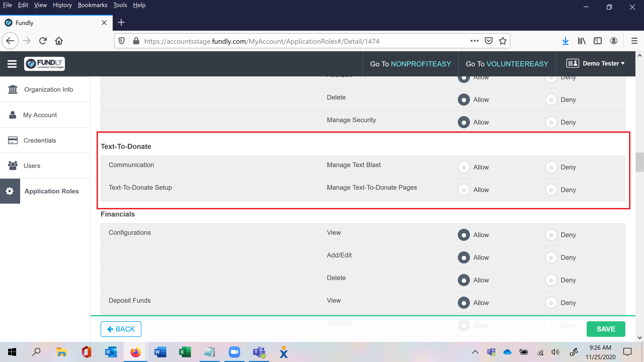Reload the page with the refresh icon
Viewport: 644px width, 362px height.
point(43,41)
